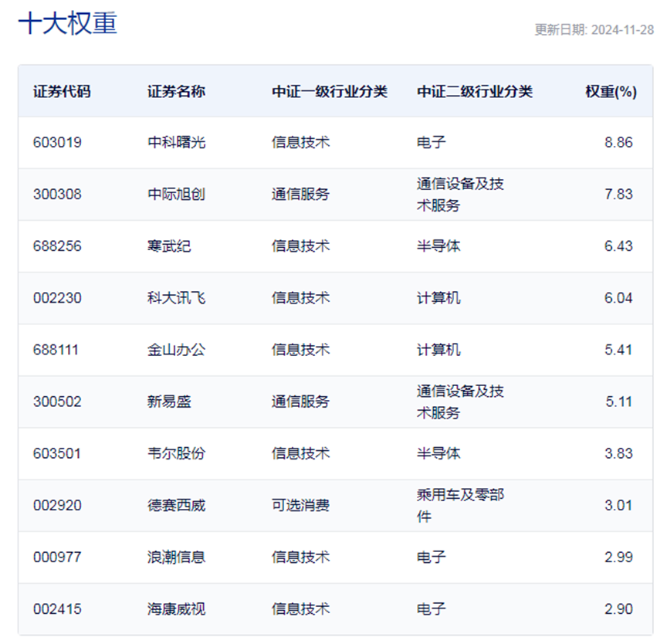Select security code 603501
The width and height of the screenshot is (667, 644).
pos(57,453)
